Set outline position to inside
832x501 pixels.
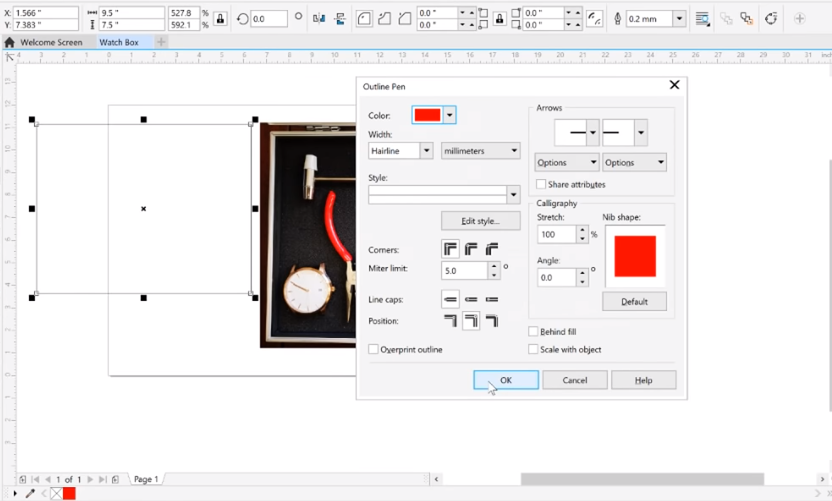pyautogui.click(x=492, y=321)
